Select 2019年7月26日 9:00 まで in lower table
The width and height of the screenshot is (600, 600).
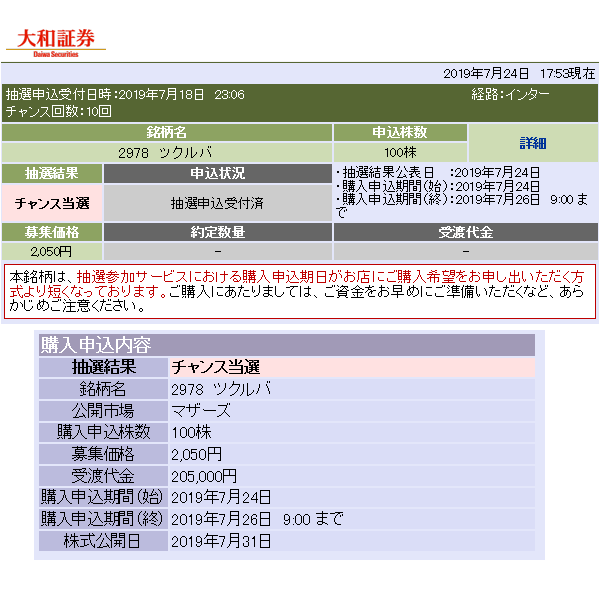352,519
